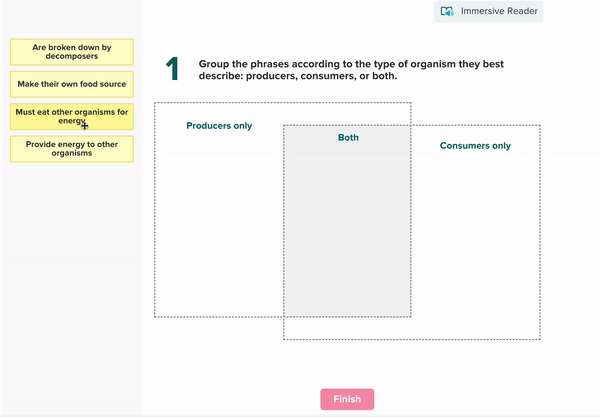
Task: Click the 'Producers only' heading
Action: coord(219,126)
